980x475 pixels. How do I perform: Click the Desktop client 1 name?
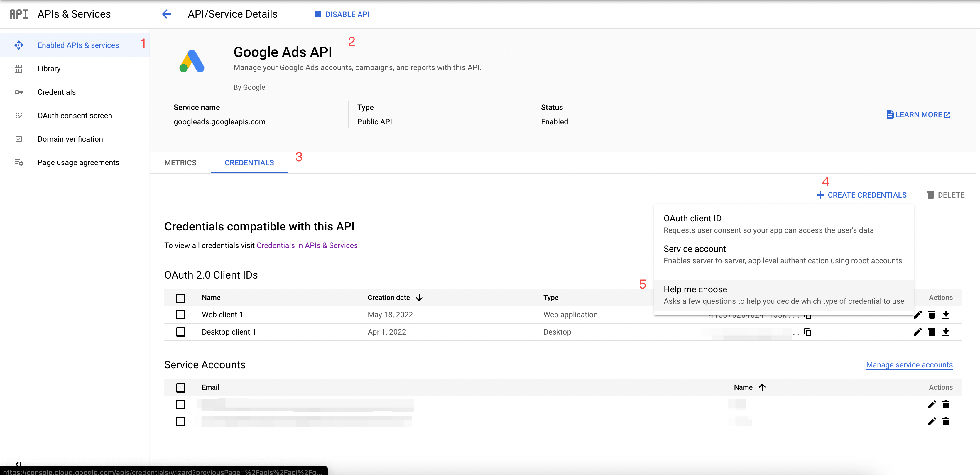tap(229, 332)
